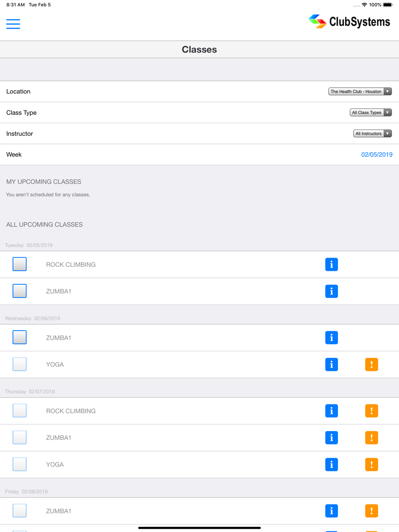Check the Tuesday Rock Climbing checkbox
Screen dimensions: 399x532
(20, 264)
